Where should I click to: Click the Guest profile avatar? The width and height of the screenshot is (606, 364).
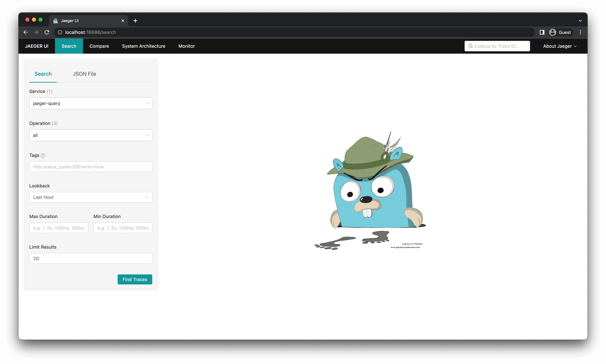tap(552, 32)
